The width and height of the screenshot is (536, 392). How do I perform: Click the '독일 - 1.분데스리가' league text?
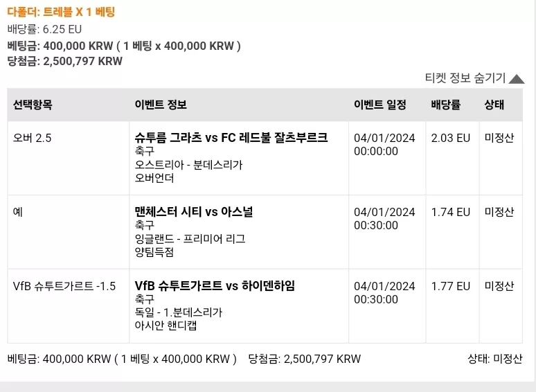(179, 312)
